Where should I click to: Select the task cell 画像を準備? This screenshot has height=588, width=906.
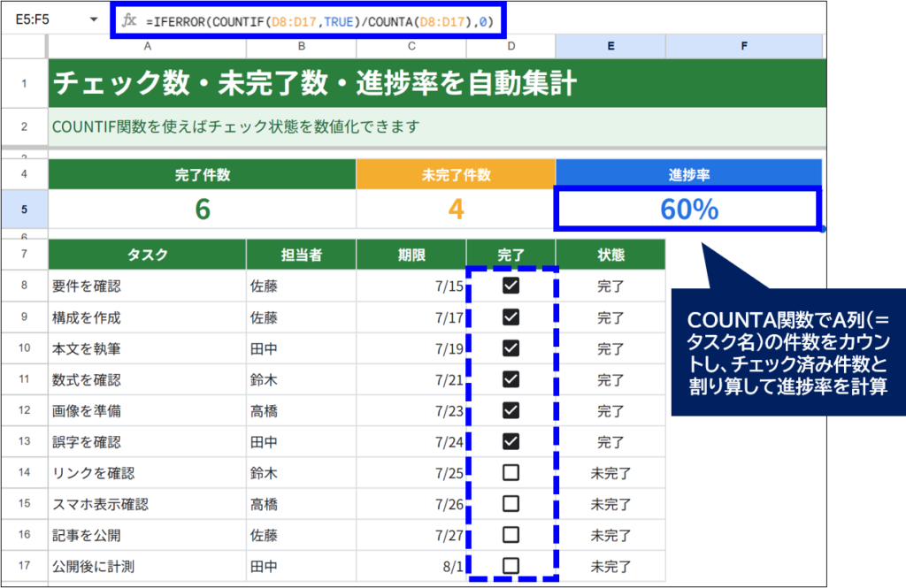[148, 410]
